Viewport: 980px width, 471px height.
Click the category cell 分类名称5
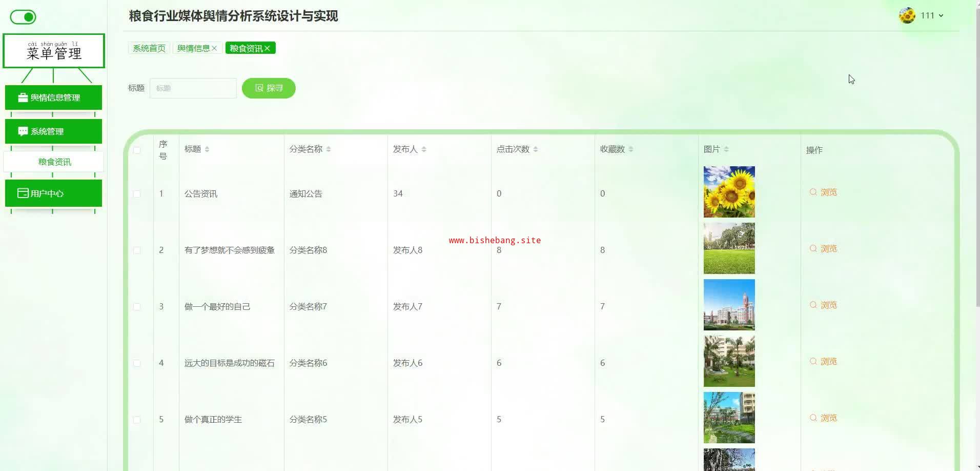[308, 420]
